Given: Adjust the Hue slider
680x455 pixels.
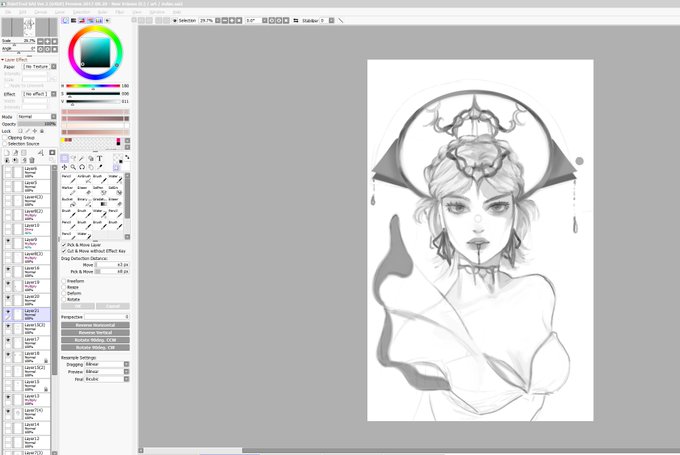Looking at the screenshot, I should (x=93, y=86).
